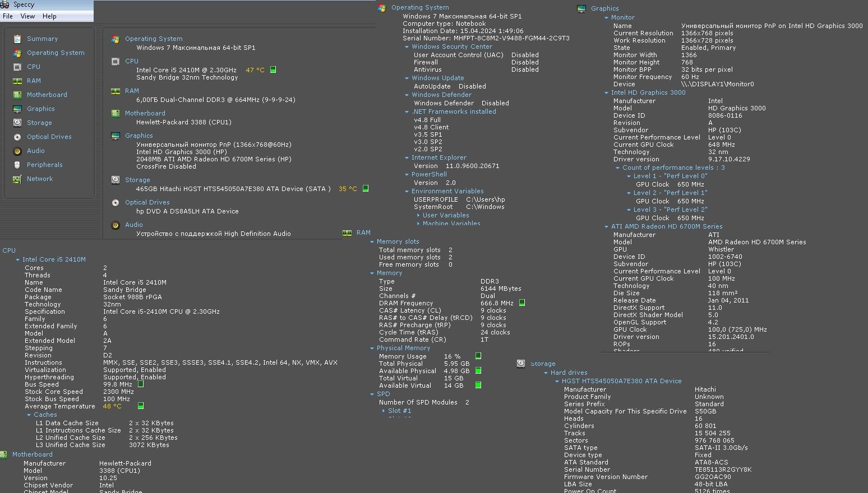The image size is (868, 493).
Task: Click the disc icon beside summary Optical Drives heading
Action: pyautogui.click(x=116, y=202)
